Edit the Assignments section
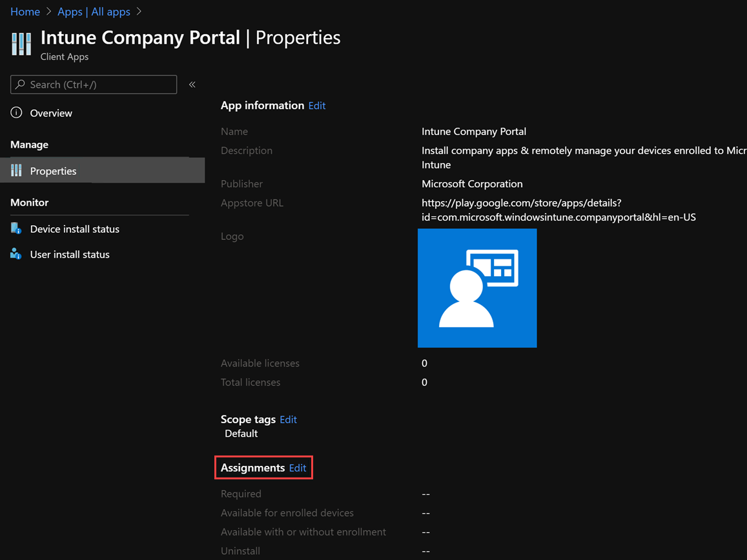 click(x=298, y=468)
